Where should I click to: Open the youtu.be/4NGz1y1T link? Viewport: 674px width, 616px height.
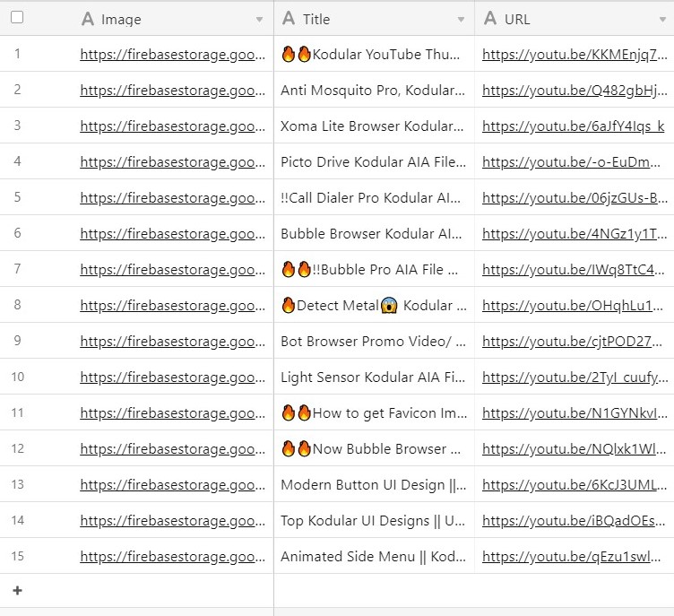[575, 234]
